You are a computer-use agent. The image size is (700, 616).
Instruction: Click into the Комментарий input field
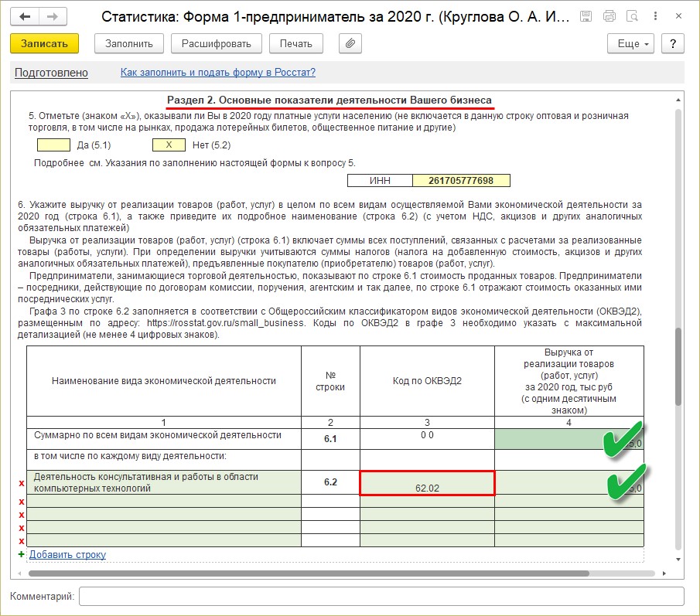(x=381, y=597)
